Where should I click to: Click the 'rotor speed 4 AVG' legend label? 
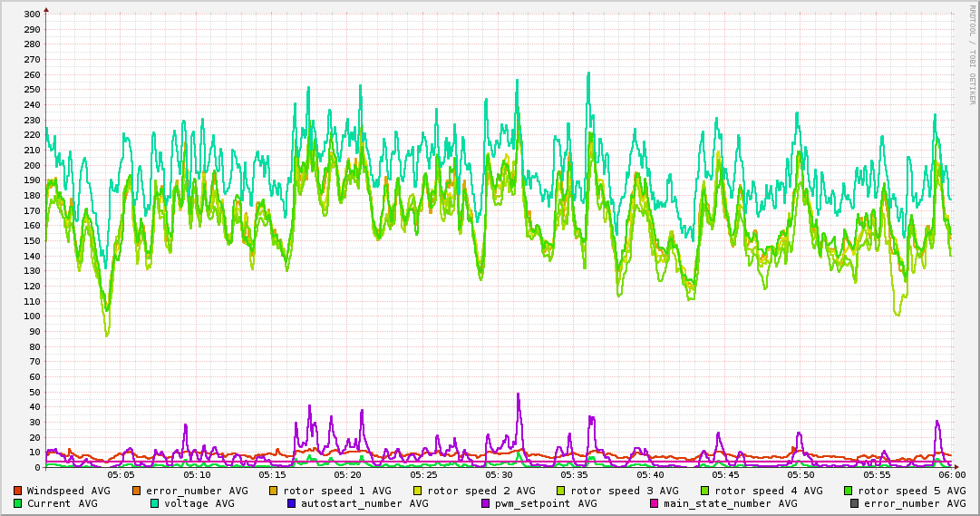click(769, 491)
